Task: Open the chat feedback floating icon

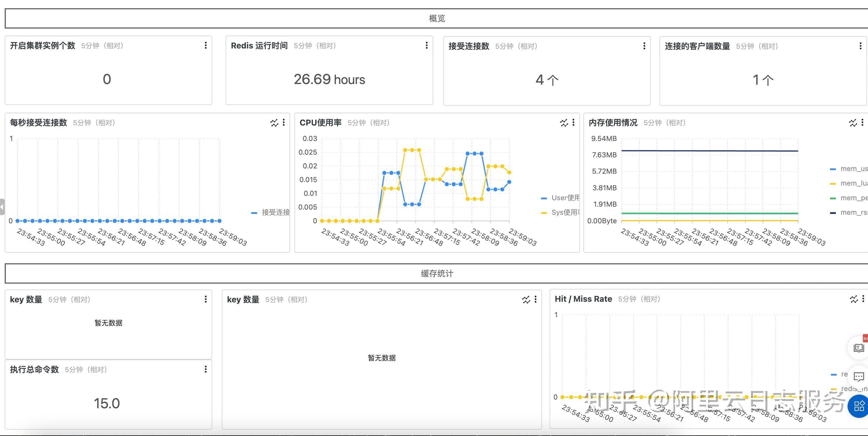Action: pyautogui.click(x=859, y=376)
